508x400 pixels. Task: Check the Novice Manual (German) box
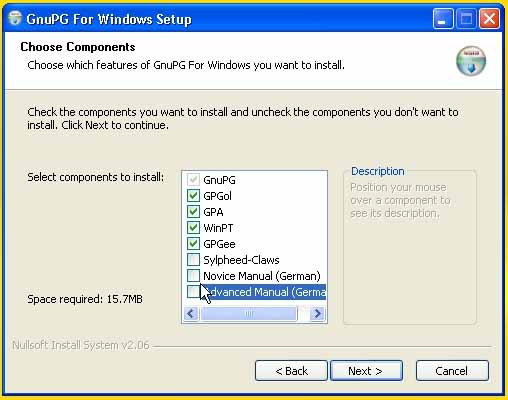193,276
